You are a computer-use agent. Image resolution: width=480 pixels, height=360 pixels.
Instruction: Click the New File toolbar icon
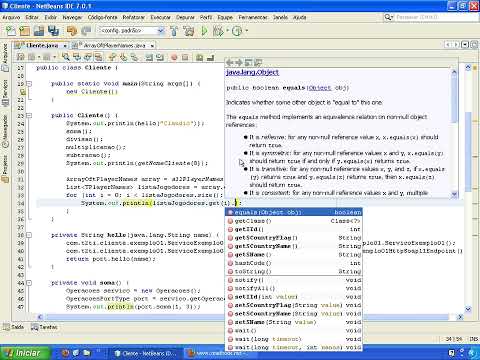tap(11, 31)
